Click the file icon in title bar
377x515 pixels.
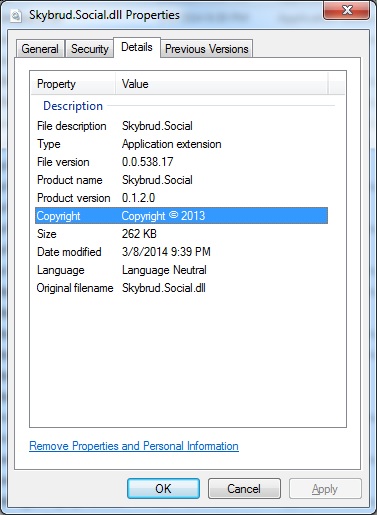point(16,15)
